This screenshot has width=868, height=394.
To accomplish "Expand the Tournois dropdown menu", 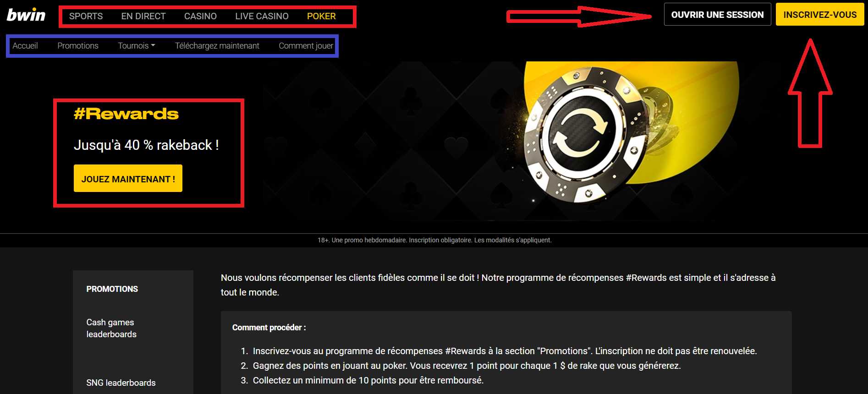I will tap(137, 46).
